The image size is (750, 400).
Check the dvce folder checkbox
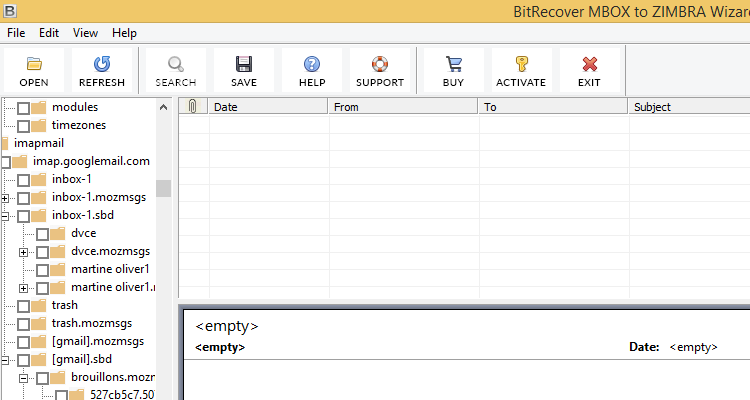pyautogui.click(x=43, y=234)
